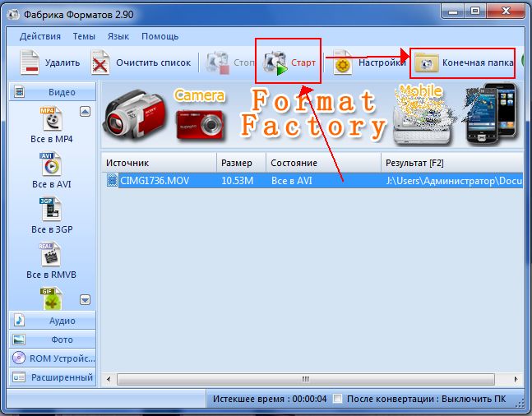This screenshot has height=416, width=532.
Task: Select the Все в MP4 icon
Action: click(52, 118)
